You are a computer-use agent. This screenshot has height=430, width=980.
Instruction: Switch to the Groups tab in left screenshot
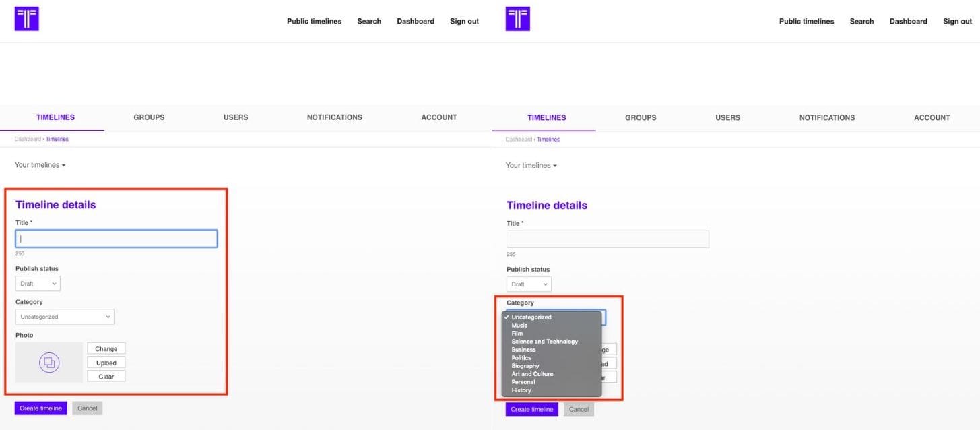149,117
